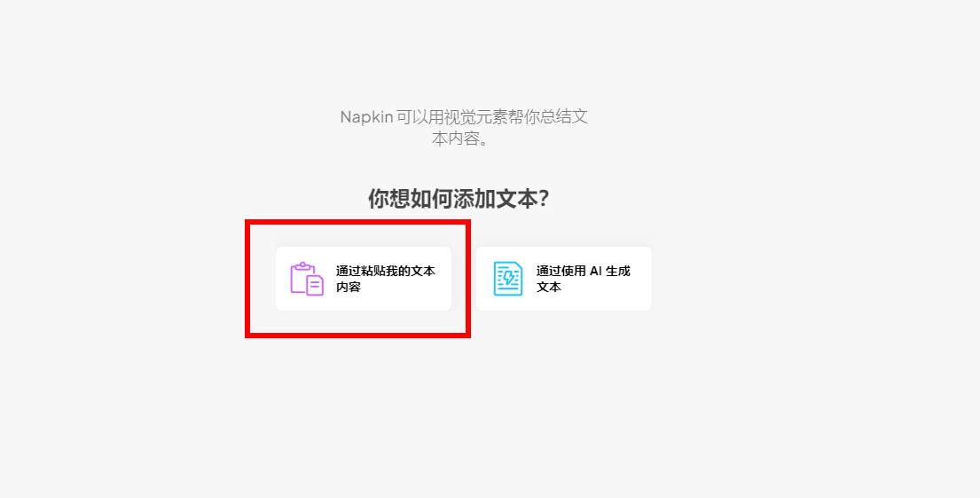Open AI text generation via document icon
The height and width of the screenshot is (498, 980).
tap(507, 279)
